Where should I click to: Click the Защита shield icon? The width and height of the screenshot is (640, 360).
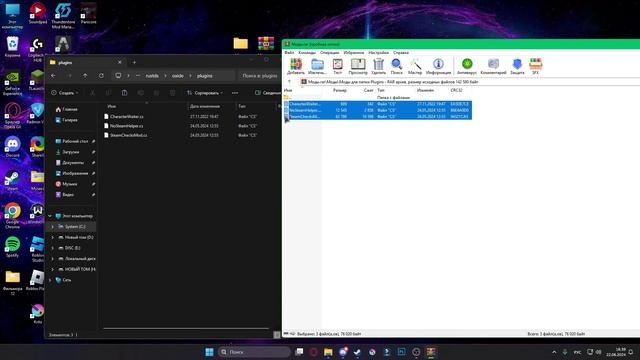pos(517,64)
